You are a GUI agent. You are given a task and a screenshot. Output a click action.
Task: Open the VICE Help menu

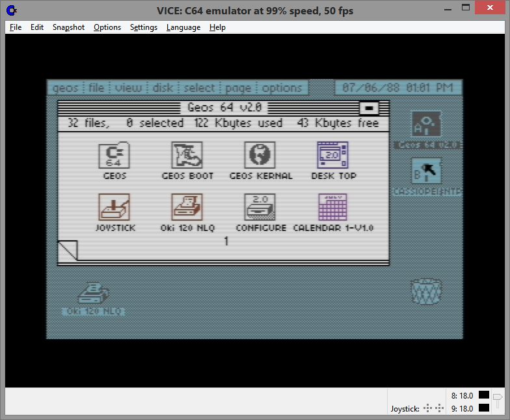(x=217, y=27)
